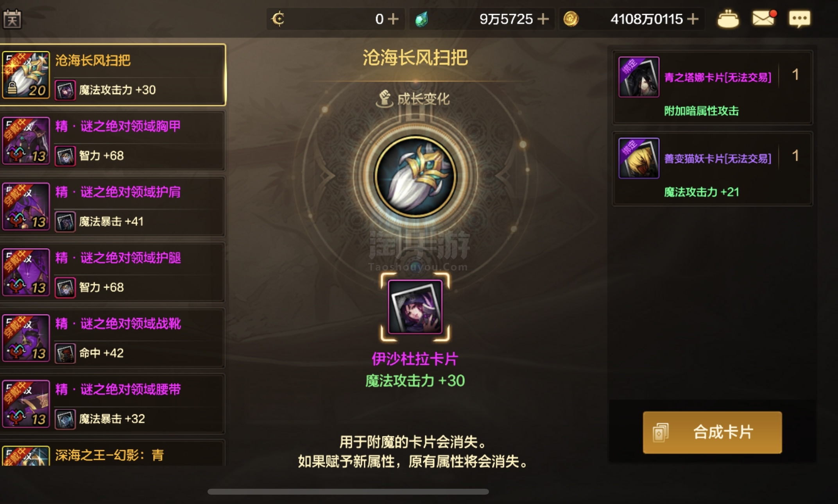
Task: Open the money pouch shop icon
Action: pos(728,19)
